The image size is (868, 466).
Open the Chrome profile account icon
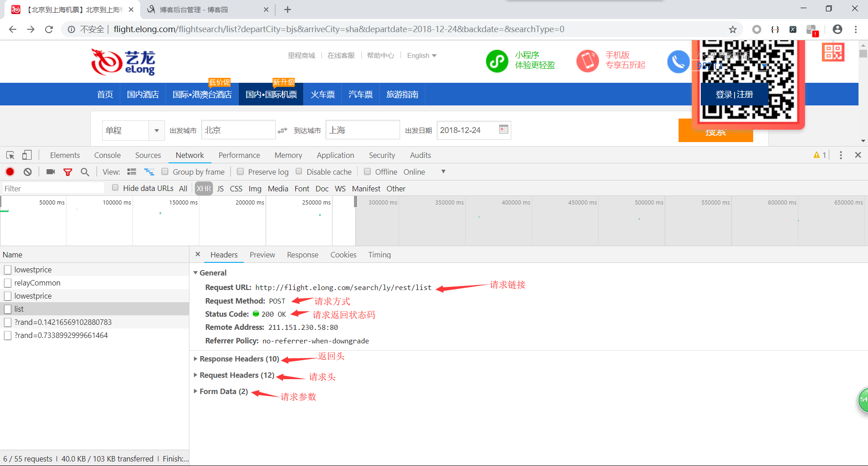click(837, 29)
